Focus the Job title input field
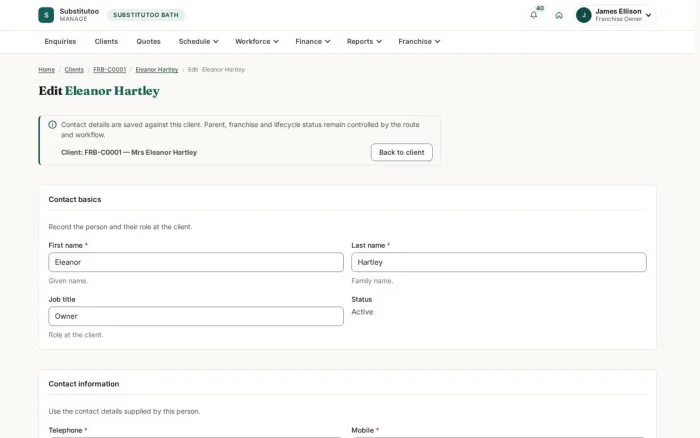The image size is (700, 438). click(196, 316)
